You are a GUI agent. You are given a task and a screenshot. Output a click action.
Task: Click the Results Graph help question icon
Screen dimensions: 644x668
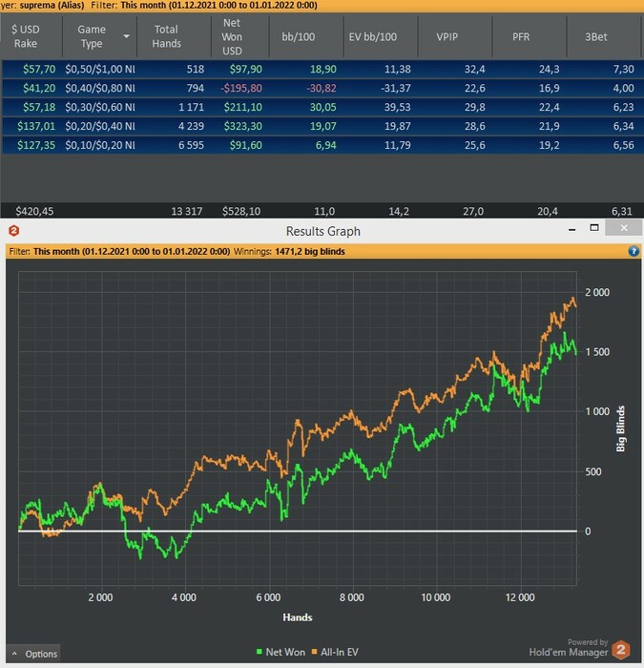click(634, 251)
